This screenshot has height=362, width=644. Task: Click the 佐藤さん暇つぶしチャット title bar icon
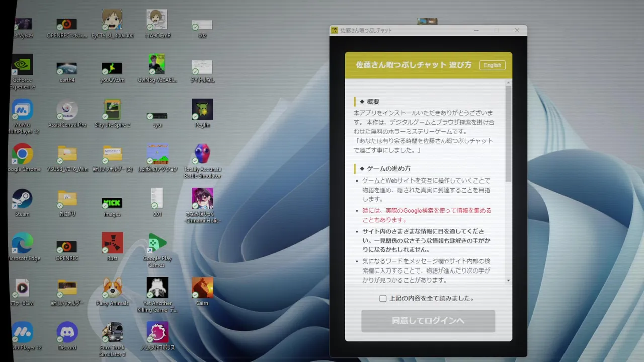tap(334, 30)
